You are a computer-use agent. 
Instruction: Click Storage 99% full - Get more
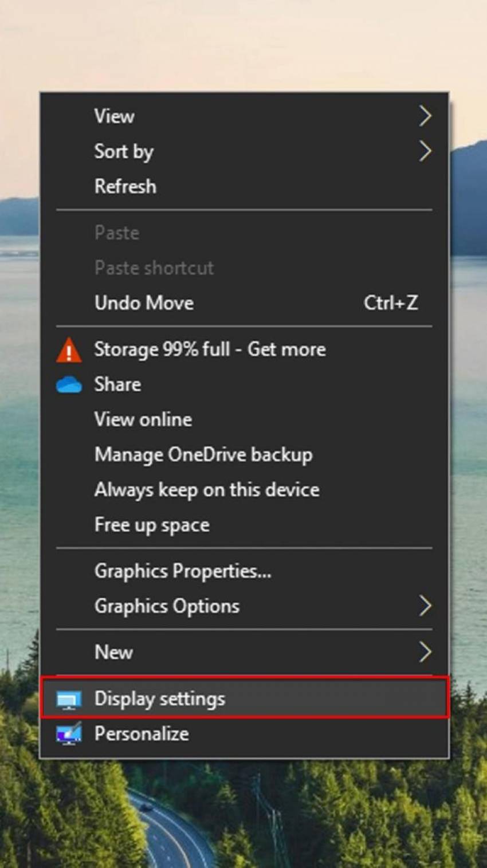pos(210,349)
